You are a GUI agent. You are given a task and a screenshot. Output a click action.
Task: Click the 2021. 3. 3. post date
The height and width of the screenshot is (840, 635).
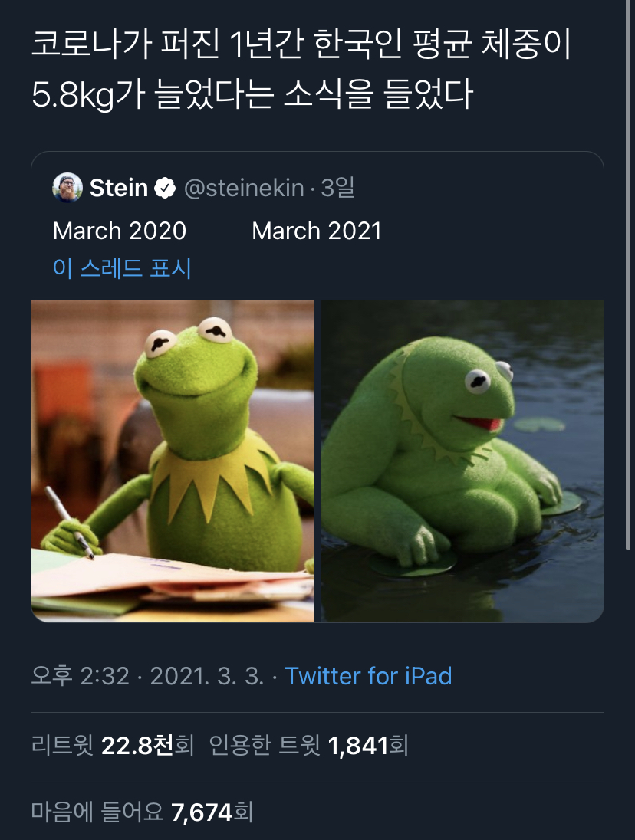(207, 676)
